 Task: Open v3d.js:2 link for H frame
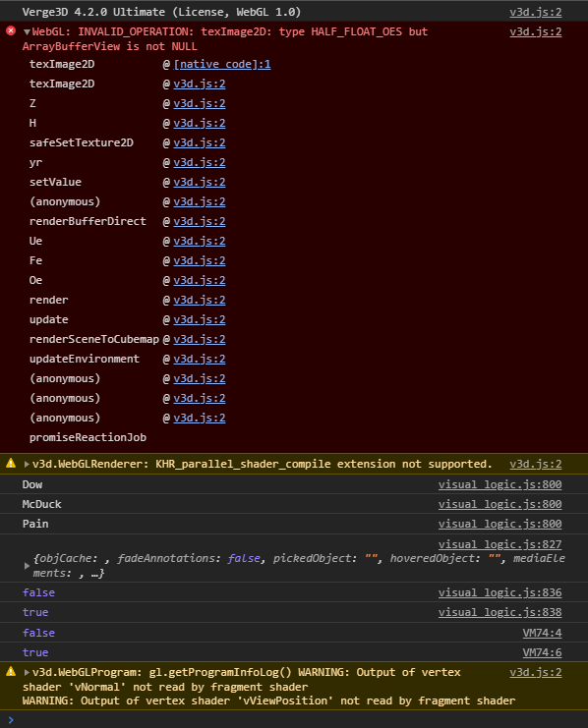click(200, 123)
